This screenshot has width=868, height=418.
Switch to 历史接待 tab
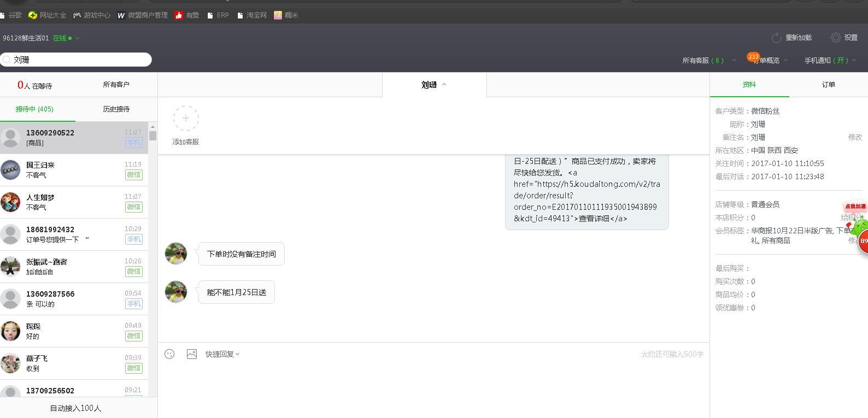tap(116, 109)
